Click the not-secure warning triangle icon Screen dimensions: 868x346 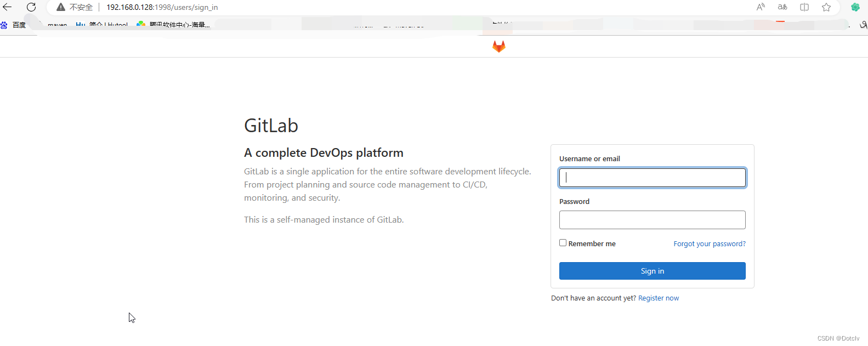coord(61,7)
